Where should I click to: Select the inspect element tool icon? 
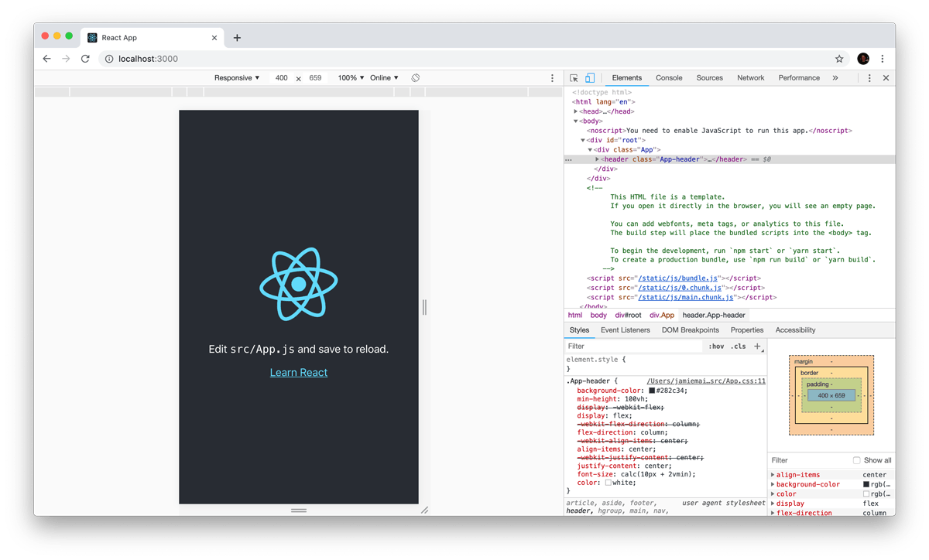574,78
